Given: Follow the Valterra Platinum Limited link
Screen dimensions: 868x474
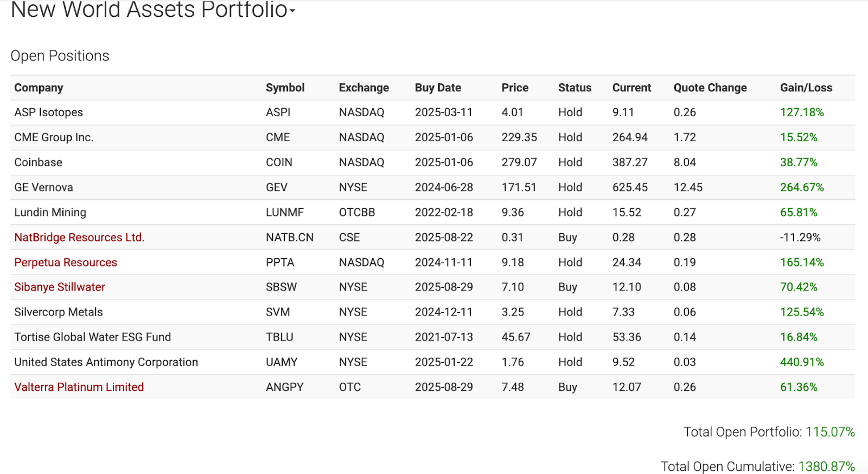Looking at the screenshot, I should (x=79, y=387).
